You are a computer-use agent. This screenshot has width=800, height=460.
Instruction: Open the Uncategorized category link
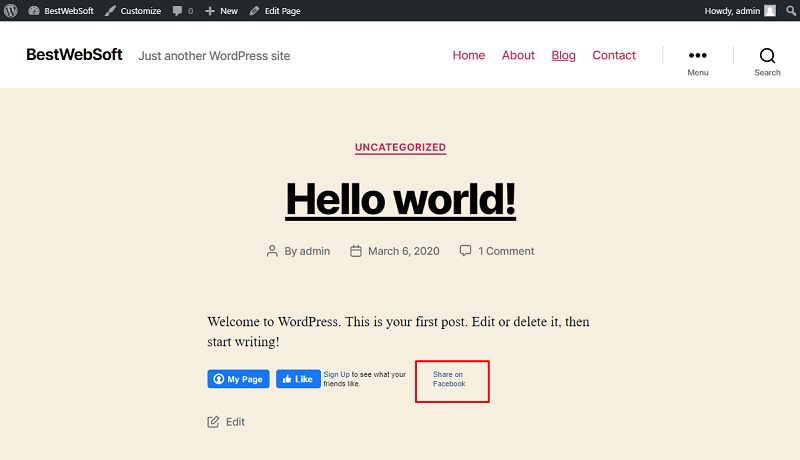(401, 147)
